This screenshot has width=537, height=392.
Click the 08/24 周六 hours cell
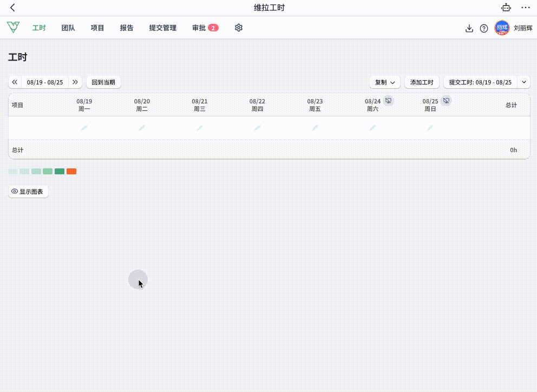pyautogui.click(x=372, y=128)
